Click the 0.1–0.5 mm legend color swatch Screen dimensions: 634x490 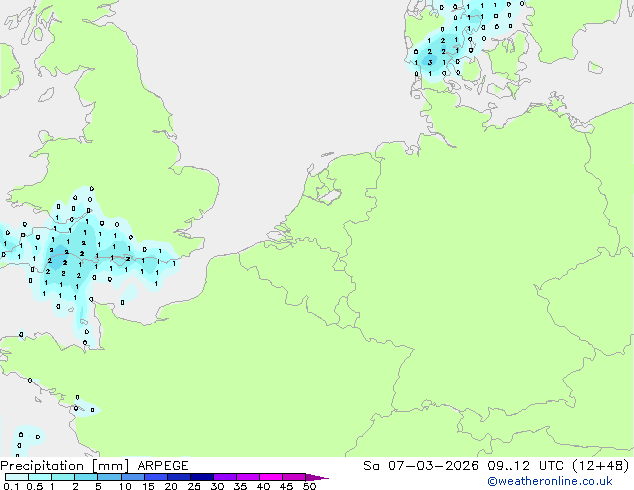(x=17, y=477)
